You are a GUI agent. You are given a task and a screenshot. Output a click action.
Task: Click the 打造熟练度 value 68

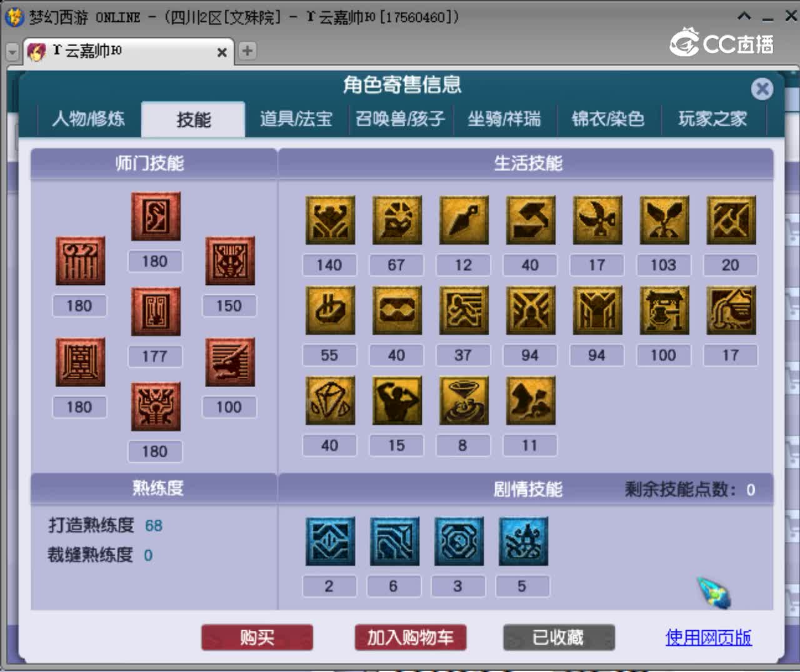point(154,526)
